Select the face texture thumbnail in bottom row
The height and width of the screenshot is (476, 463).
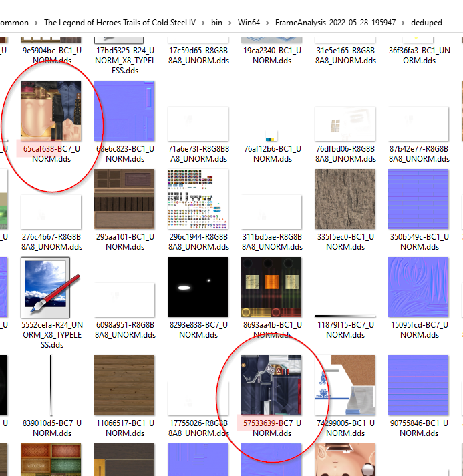pyautogui.click(x=345, y=459)
